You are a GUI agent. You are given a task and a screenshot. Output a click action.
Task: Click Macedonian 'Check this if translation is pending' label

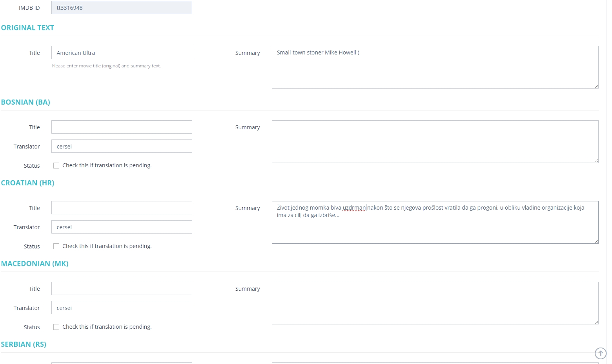point(107,327)
